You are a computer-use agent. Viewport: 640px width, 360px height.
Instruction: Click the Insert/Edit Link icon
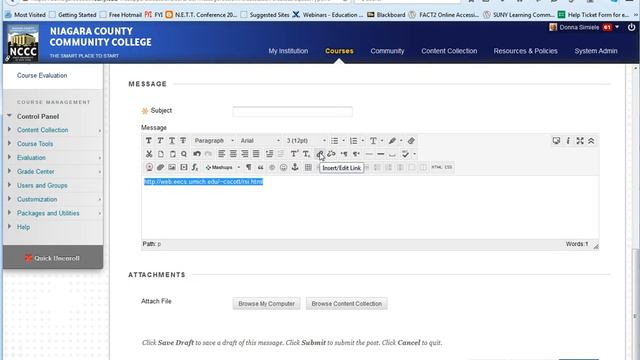(320, 154)
